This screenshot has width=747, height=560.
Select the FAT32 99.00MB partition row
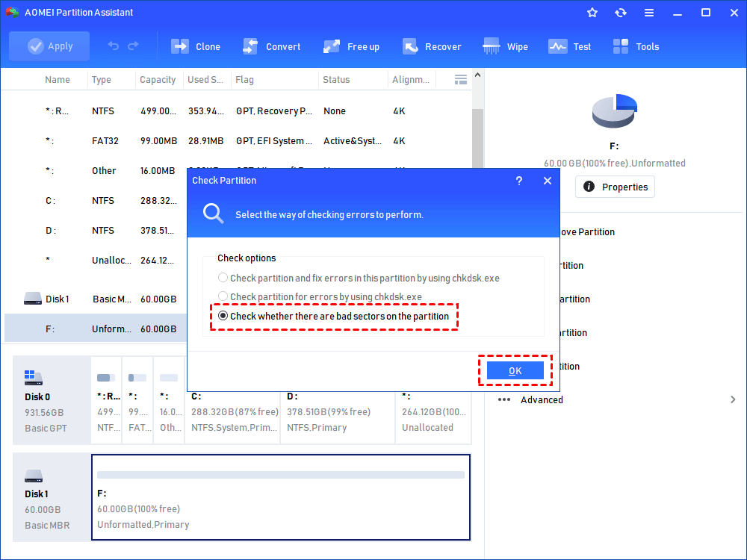click(x=236, y=141)
